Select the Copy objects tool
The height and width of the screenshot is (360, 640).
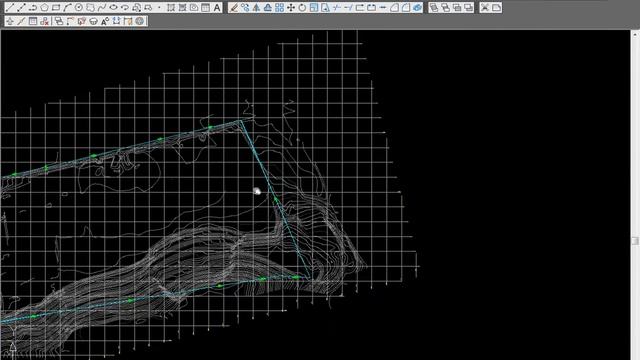click(245, 8)
